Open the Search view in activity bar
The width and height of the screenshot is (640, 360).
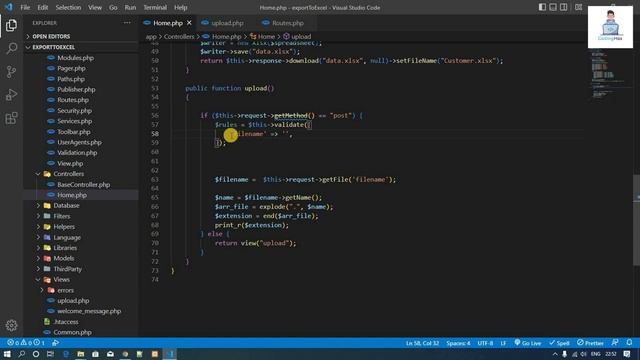(11, 49)
